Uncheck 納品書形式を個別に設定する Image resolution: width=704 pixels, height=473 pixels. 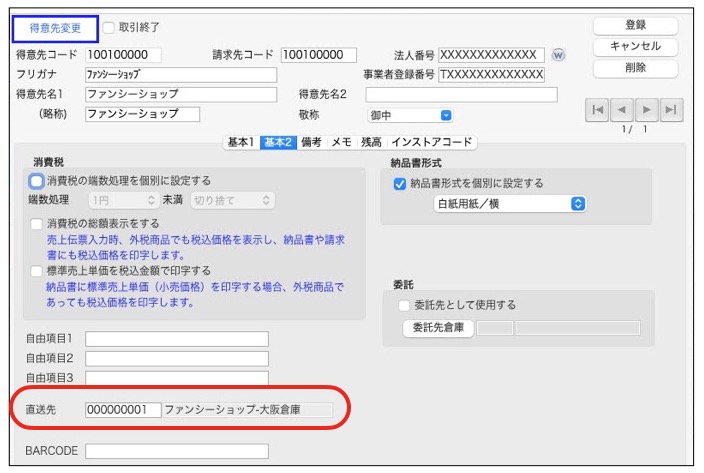tap(400, 184)
